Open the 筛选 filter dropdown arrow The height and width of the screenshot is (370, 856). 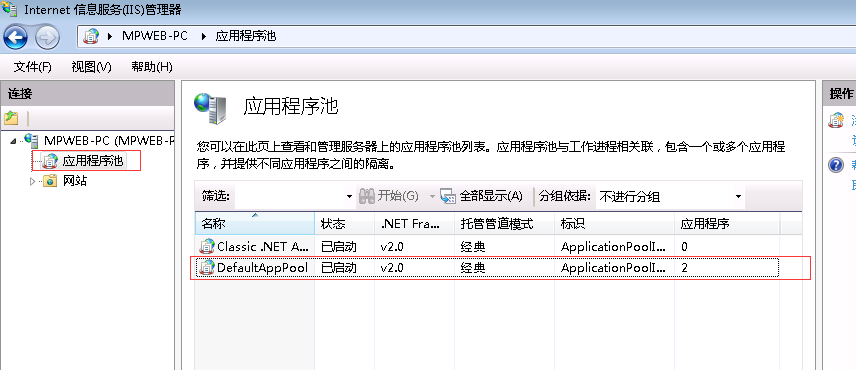pyautogui.click(x=349, y=196)
